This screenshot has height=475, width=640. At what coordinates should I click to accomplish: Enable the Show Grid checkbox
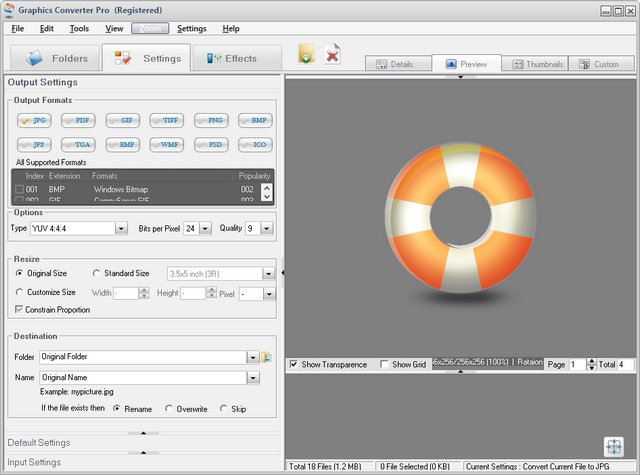pyautogui.click(x=385, y=365)
